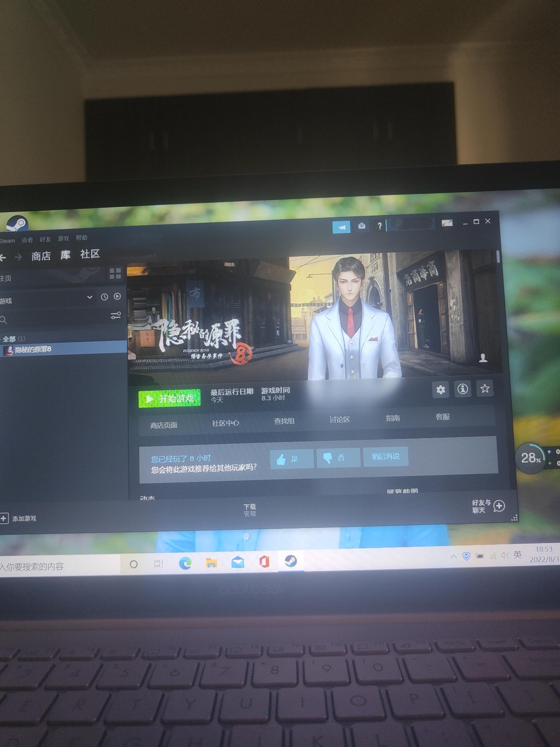
Task: Open the 好友 menu
Action: [45, 239]
